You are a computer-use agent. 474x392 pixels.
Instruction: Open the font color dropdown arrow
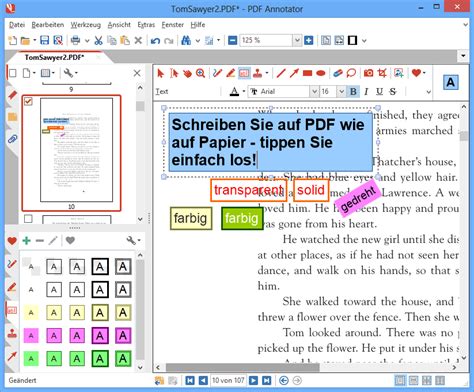pos(244,92)
